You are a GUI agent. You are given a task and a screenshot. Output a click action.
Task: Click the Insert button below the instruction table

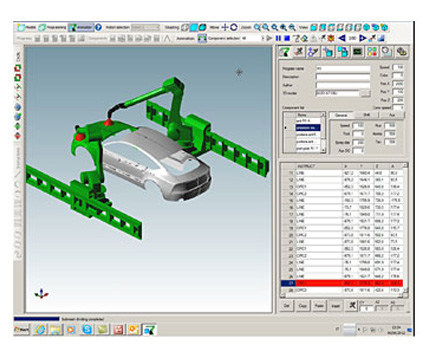[335, 306]
